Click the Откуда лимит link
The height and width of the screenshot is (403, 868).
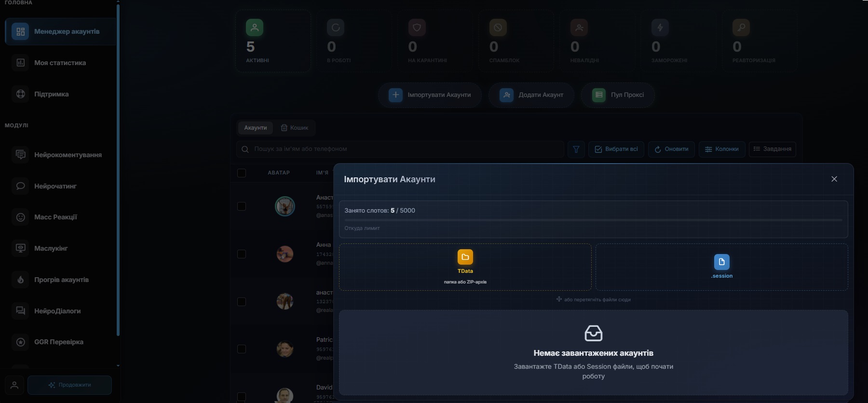point(362,228)
